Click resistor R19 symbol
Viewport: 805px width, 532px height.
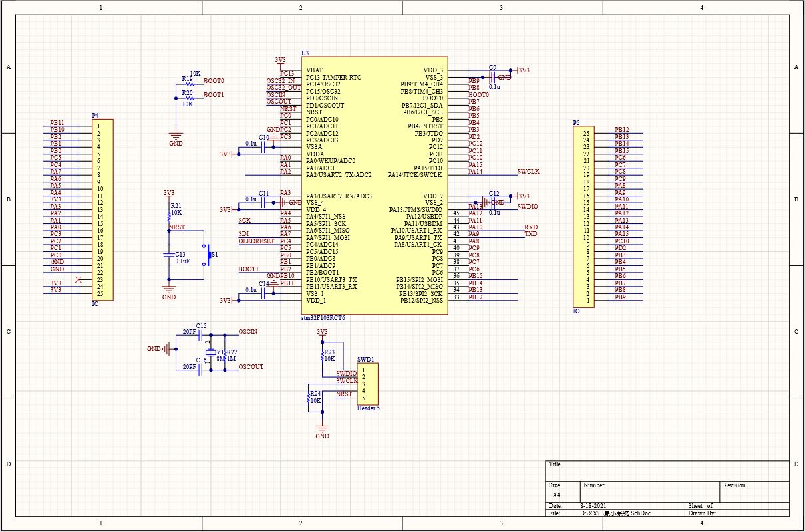[189, 83]
